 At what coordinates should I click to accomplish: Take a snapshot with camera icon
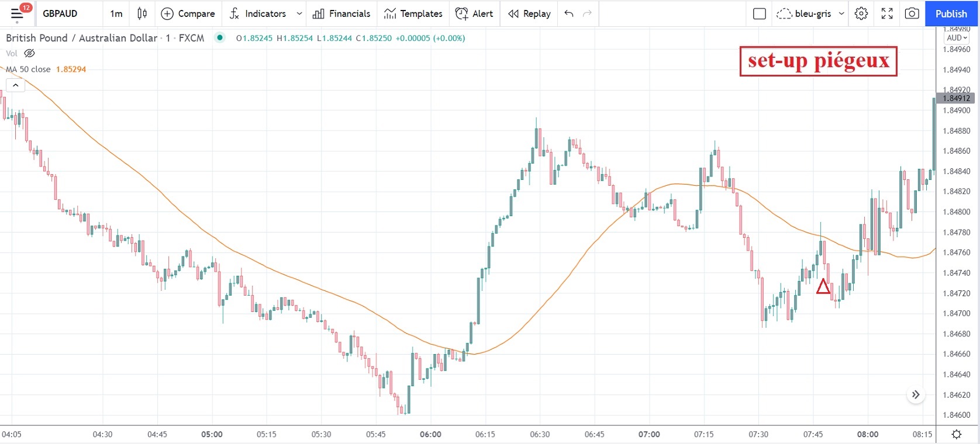(x=912, y=13)
